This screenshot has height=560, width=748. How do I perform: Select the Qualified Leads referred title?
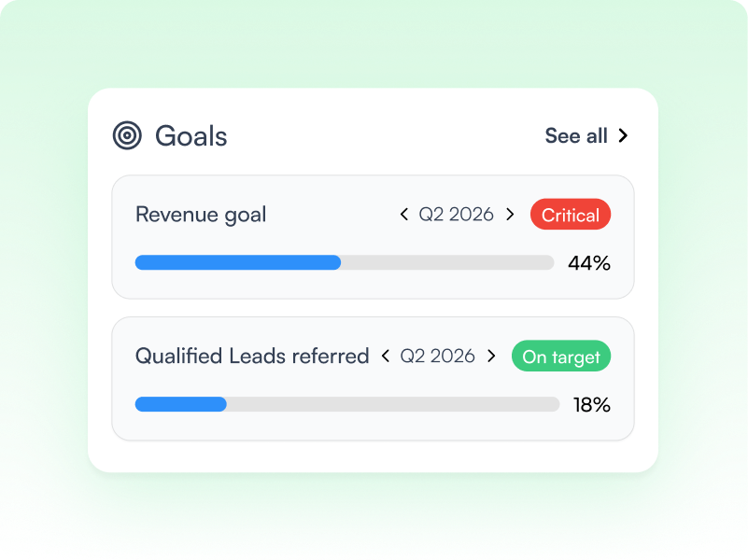pos(252,356)
